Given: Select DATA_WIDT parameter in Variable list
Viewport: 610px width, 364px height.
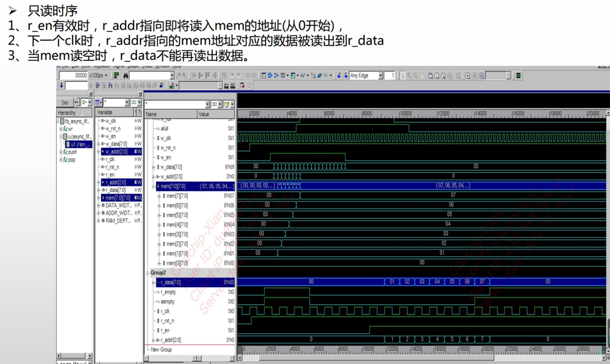Looking at the screenshot, I should click(x=119, y=205).
